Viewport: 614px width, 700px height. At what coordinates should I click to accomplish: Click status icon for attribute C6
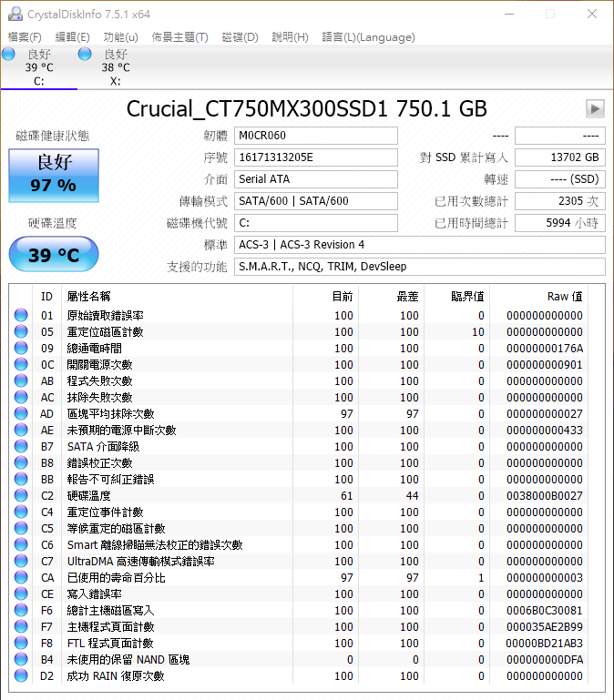tap(21, 544)
